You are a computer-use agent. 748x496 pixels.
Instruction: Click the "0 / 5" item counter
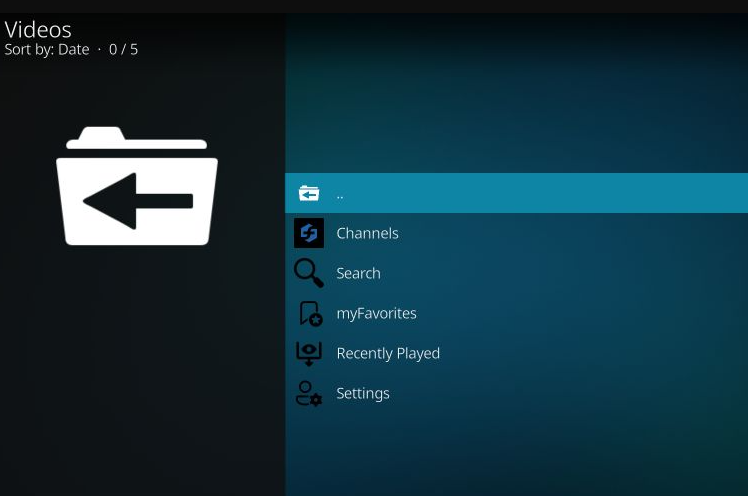(x=123, y=50)
